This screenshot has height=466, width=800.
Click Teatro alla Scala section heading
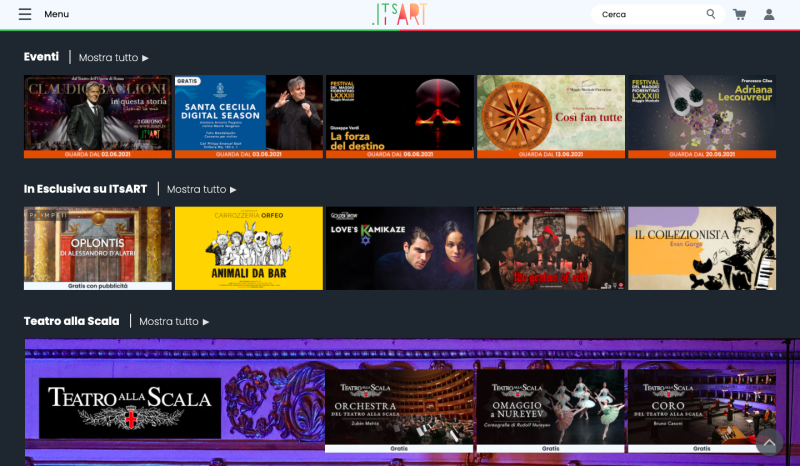point(71,321)
